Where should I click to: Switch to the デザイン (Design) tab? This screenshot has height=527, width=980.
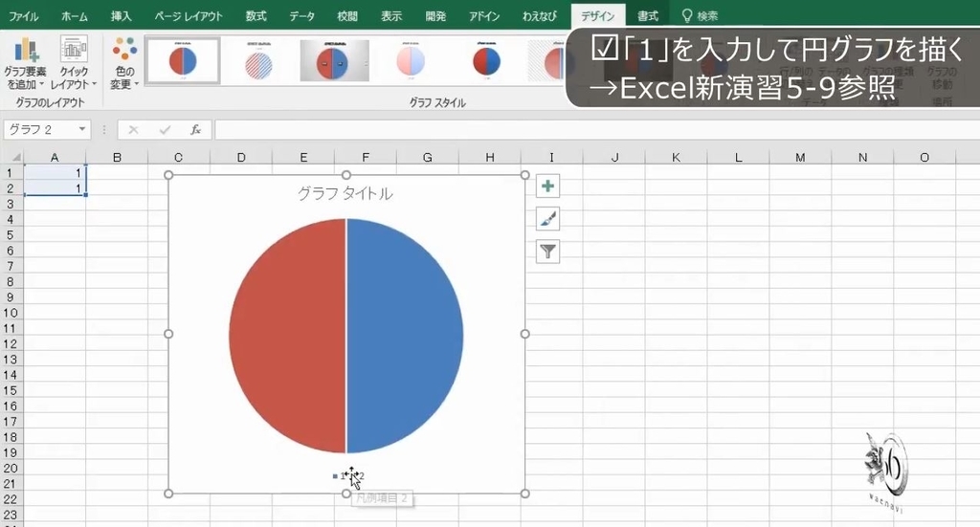597,16
